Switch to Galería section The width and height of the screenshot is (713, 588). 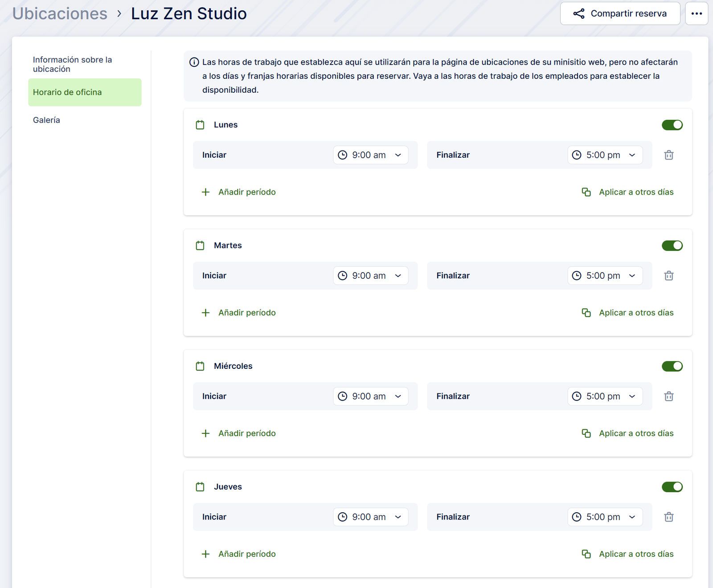pos(46,120)
